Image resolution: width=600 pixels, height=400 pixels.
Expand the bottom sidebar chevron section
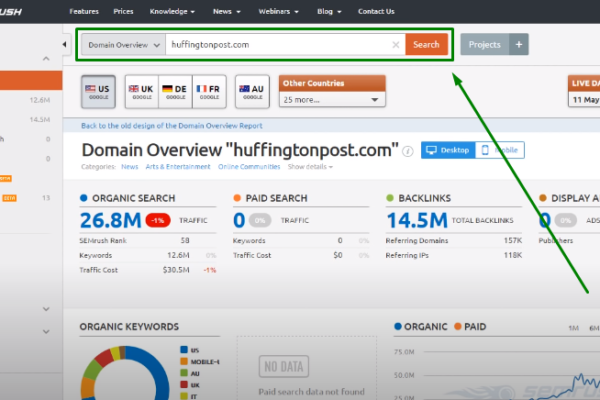46,331
